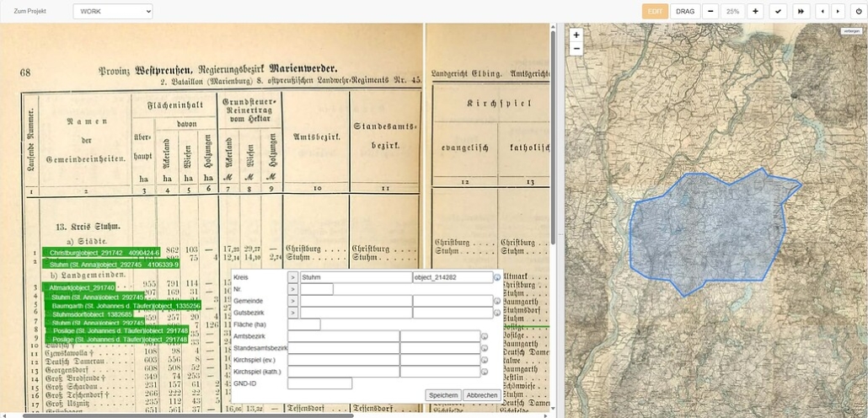
Task: Switch to DRAG mode
Action: (686, 12)
